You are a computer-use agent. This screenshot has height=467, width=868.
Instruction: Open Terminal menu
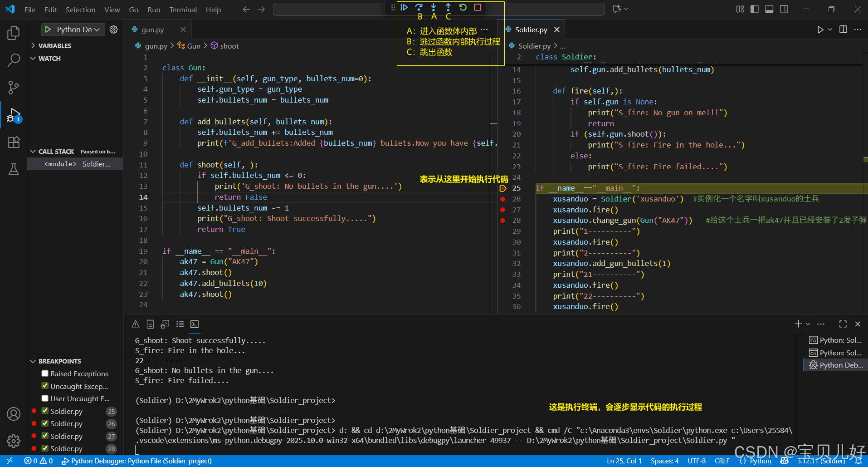[x=183, y=10]
